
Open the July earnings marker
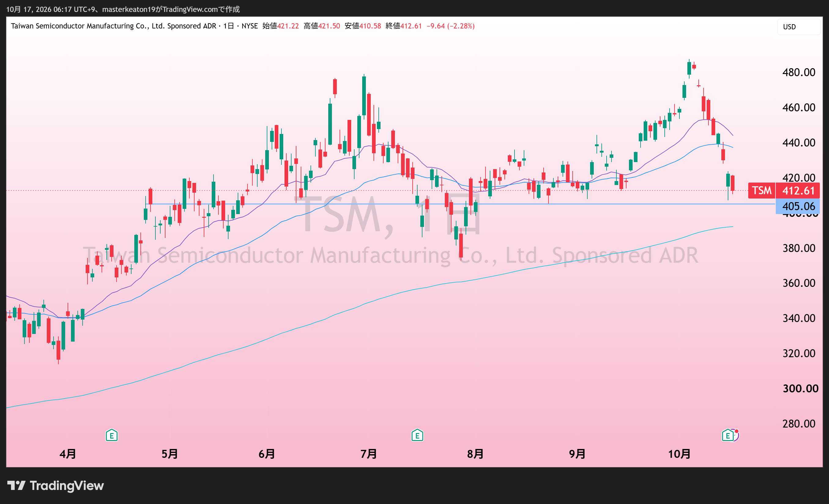pos(417,435)
